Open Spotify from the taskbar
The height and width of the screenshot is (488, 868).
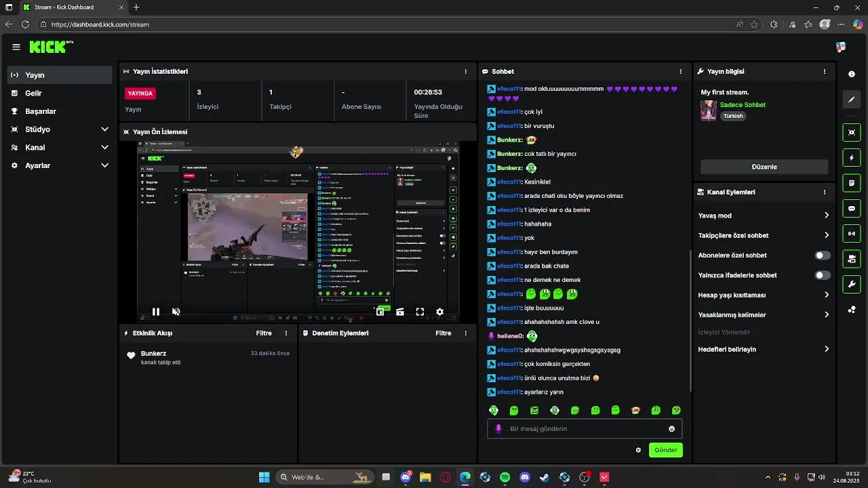click(x=505, y=477)
